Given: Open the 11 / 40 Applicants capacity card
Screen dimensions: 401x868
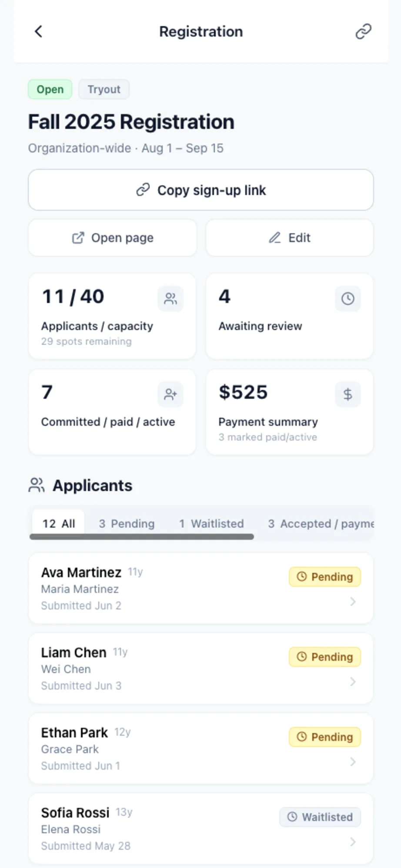Looking at the screenshot, I should tap(112, 316).
